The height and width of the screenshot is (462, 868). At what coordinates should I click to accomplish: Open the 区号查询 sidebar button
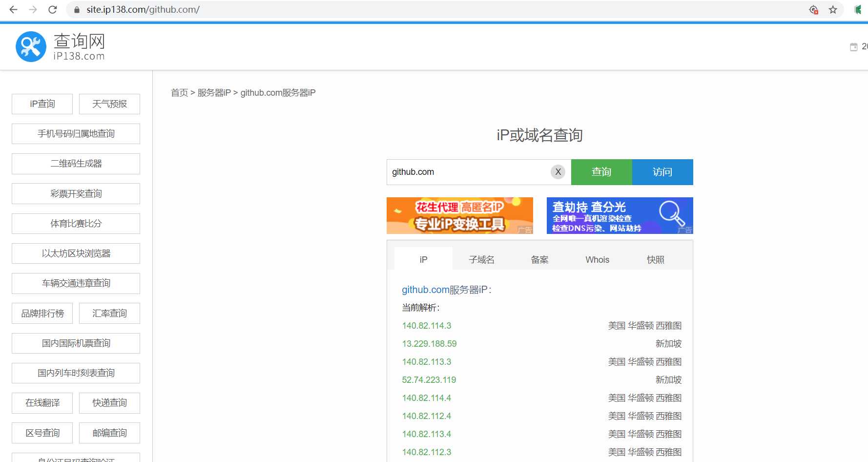[42, 433]
